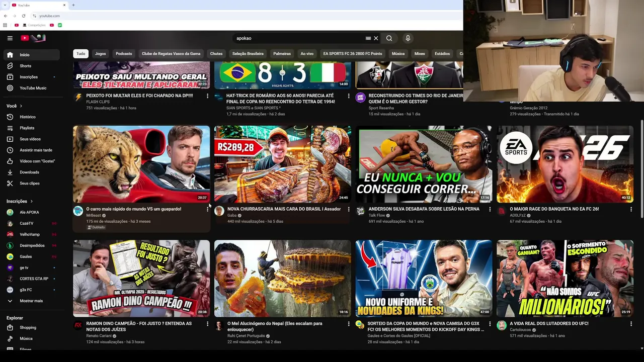Click the magnifier search button

(x=389, y=38)
